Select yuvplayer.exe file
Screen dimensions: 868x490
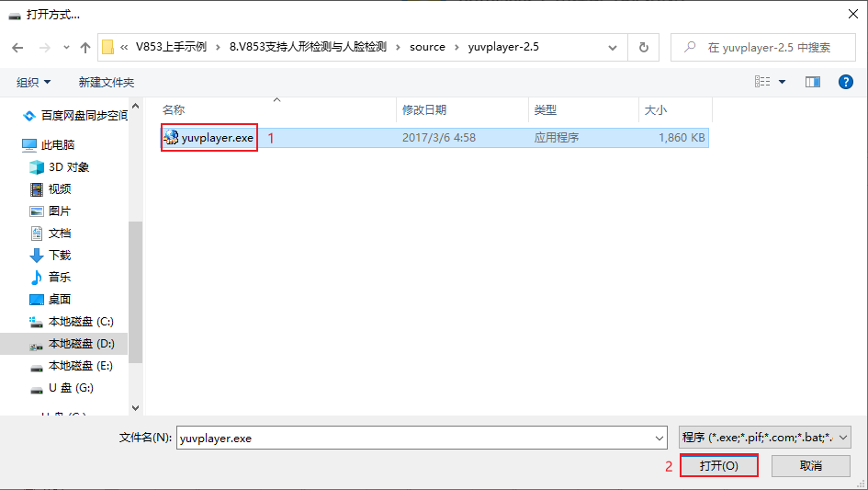(x=434, y=138)
